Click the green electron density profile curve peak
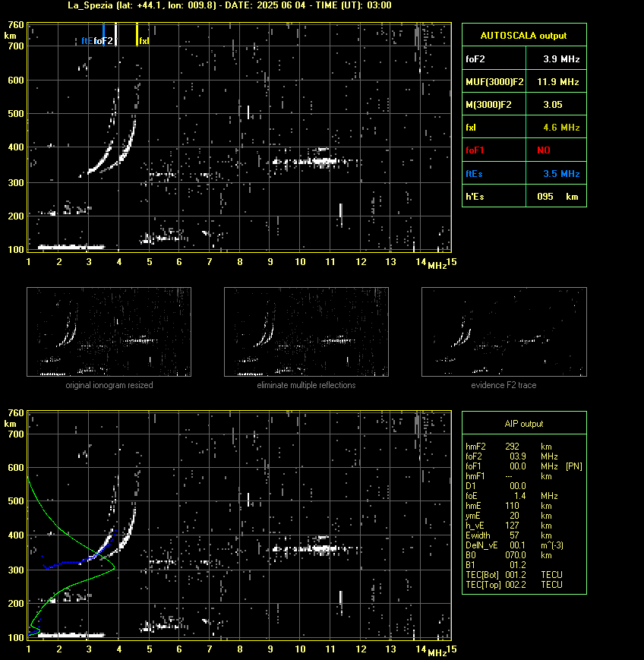 point(114,568)
